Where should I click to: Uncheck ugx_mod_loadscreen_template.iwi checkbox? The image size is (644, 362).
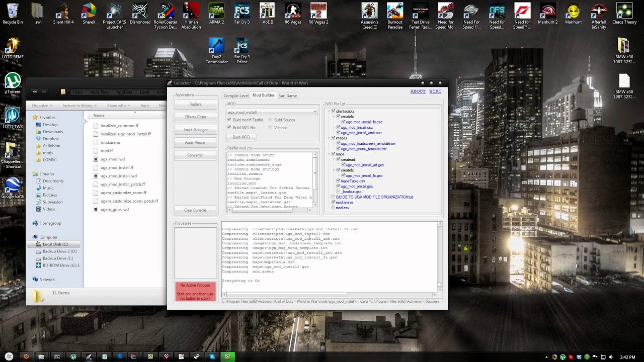339,143
